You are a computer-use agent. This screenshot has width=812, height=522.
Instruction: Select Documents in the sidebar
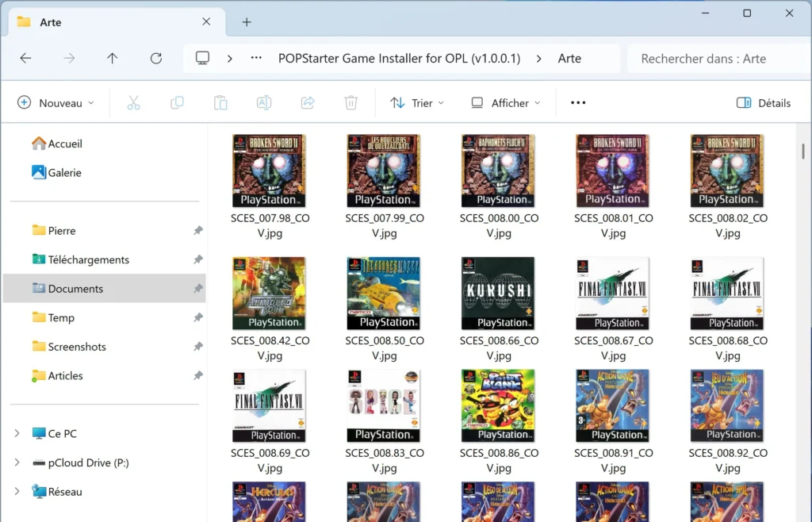pos(104,289)
